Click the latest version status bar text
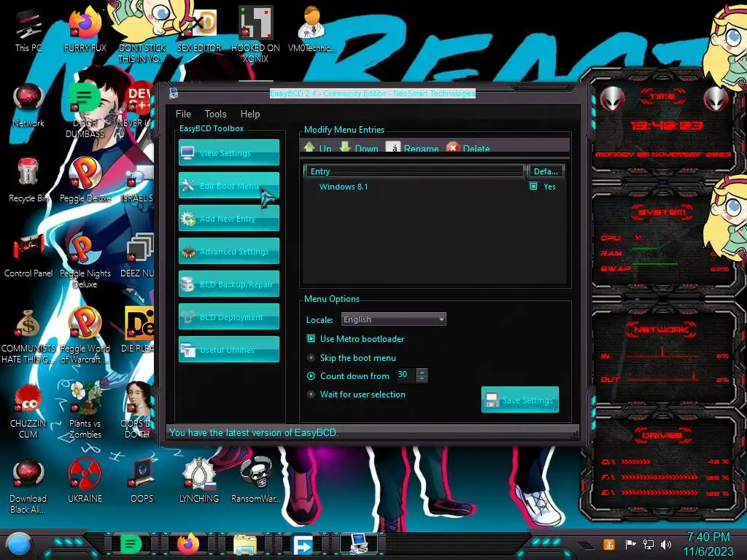Screen dimensions: 747x560 [x=253, y=432]
